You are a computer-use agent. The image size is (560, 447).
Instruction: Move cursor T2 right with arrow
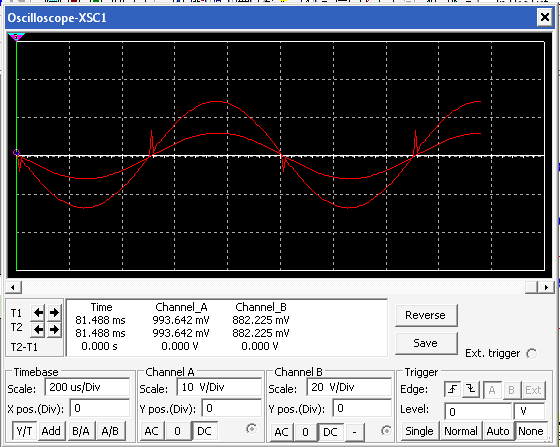tap(54, 329)
